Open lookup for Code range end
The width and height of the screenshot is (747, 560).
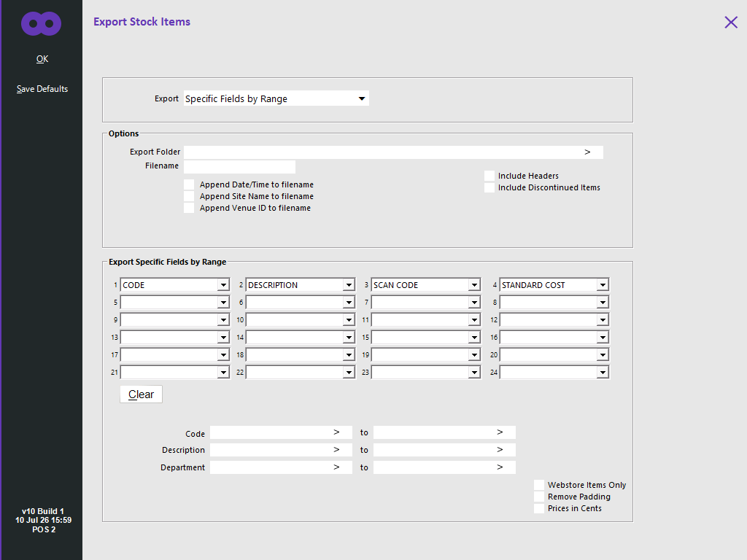coord(500,432)
